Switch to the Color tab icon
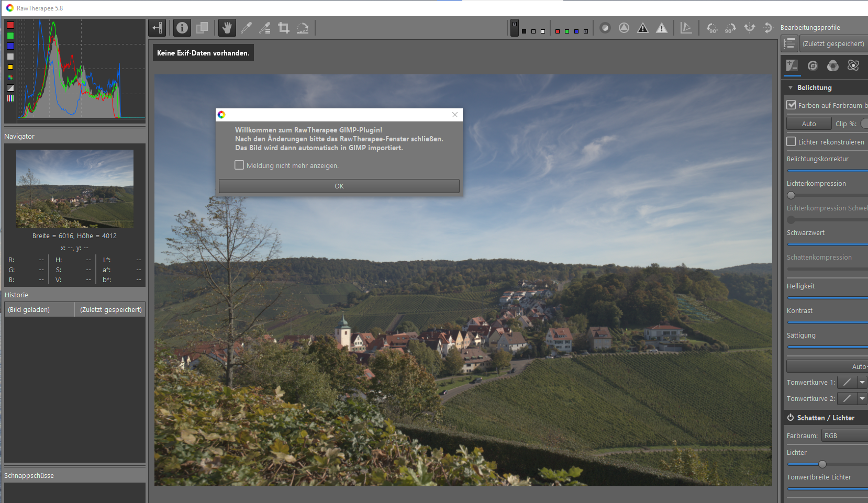The width and height of the screenshot is (868, 503). (832, 65)
